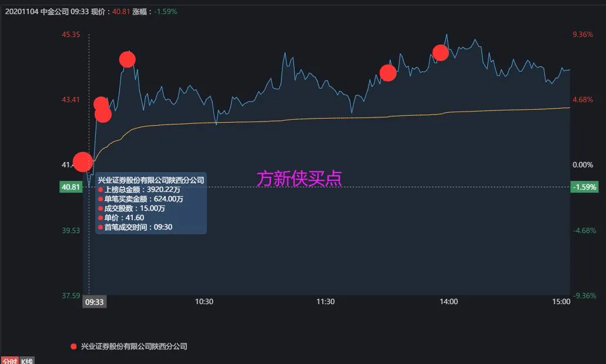
Task: Select the red marker between 11:30 and 14:00
Action: coord(388,73)
